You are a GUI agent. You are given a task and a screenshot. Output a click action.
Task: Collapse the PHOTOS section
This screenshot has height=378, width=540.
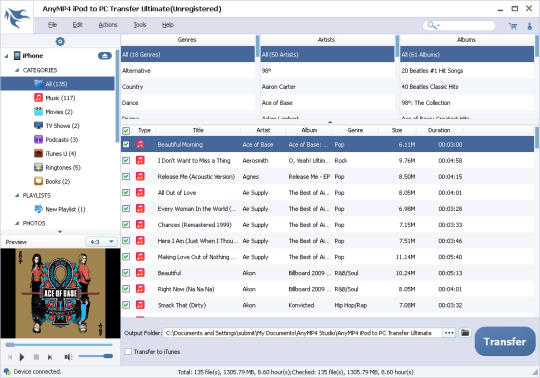point(17,223)
